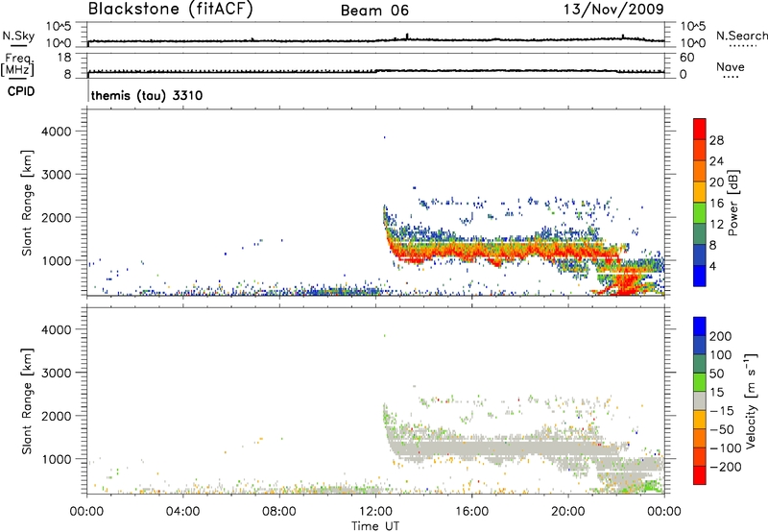Viewport: 768px width, 532px height.
Task: Click the "15" value on Velocity color bar
Action: tap(716, 393)
